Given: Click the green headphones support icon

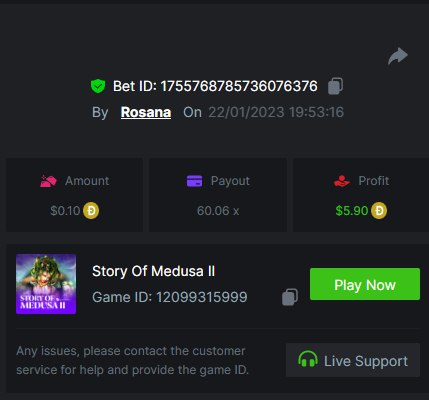Looking at the screenshot, I should pos(308,360).
